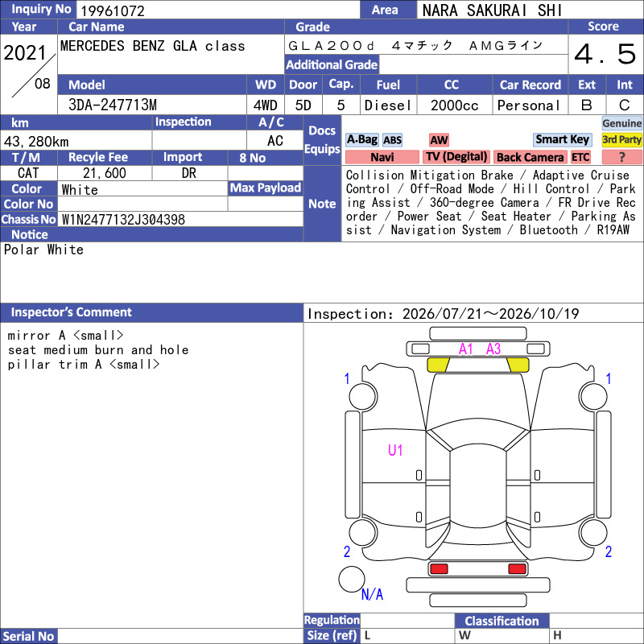Viewport: 644px width, 644px height.
Task: Click the left yellow headlight on the diagram
Action: 438,365
